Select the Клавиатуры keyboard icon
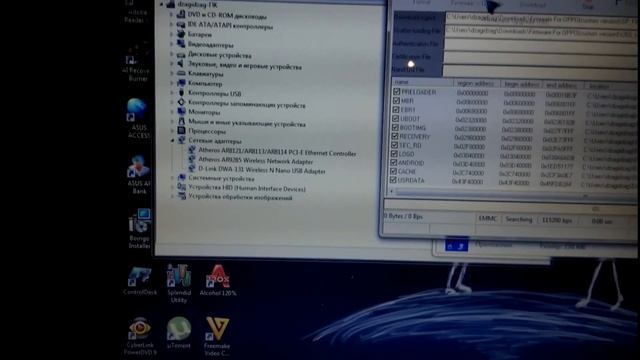This screenshot has width=640, height=360. [x=181, y=73]
